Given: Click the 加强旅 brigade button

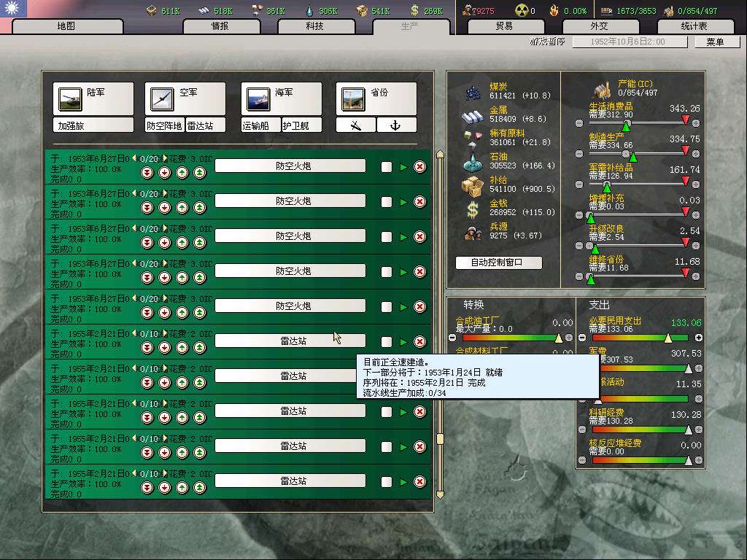Looking at the screenshot, I should coord(93,125).
